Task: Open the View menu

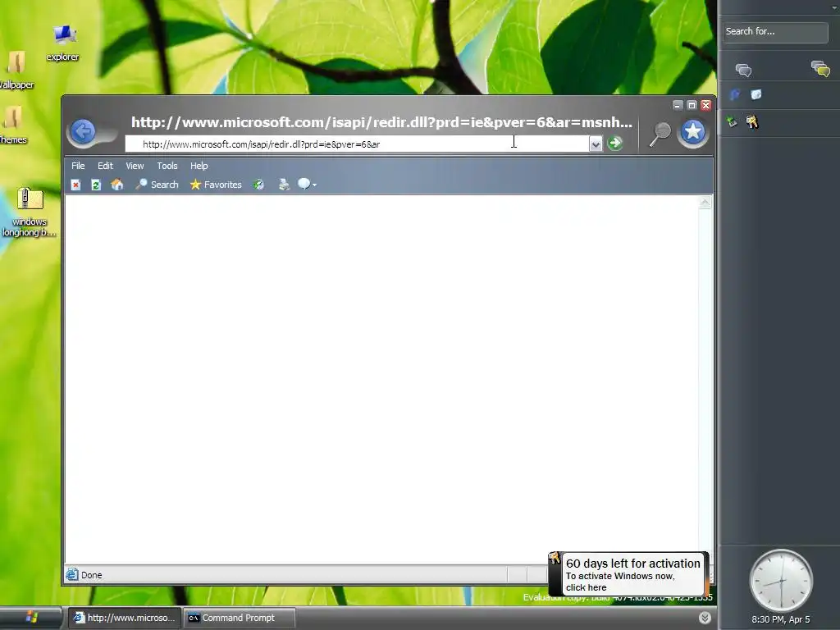Action: point(135,166)
